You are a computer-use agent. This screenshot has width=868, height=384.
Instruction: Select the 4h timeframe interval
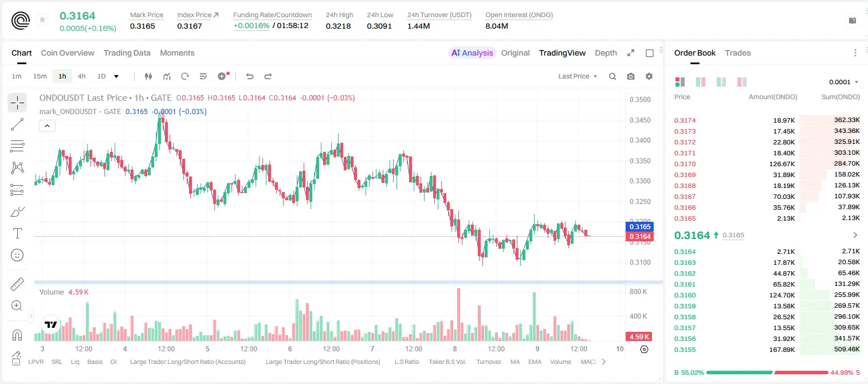82,76
